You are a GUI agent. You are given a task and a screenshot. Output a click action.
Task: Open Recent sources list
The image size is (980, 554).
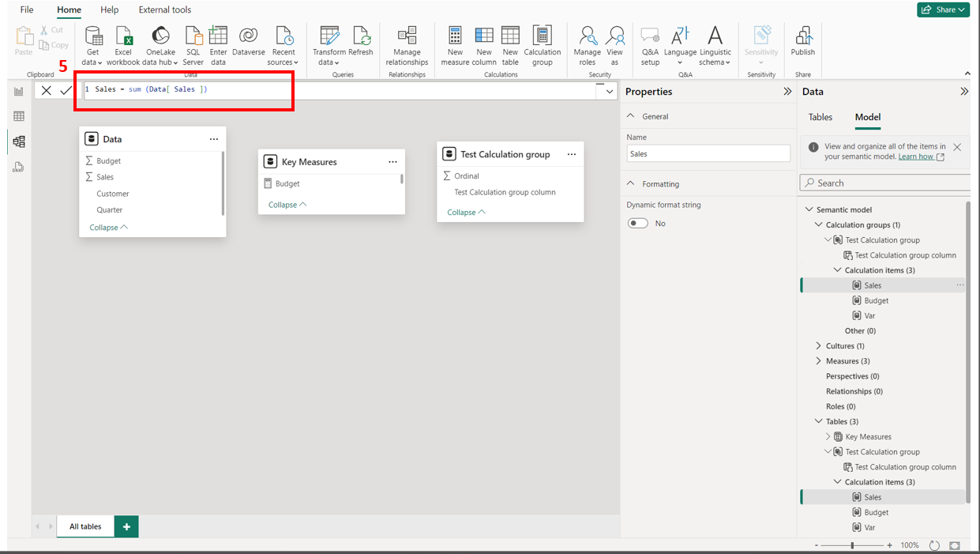pyautogui.click(x=283, y=46)
